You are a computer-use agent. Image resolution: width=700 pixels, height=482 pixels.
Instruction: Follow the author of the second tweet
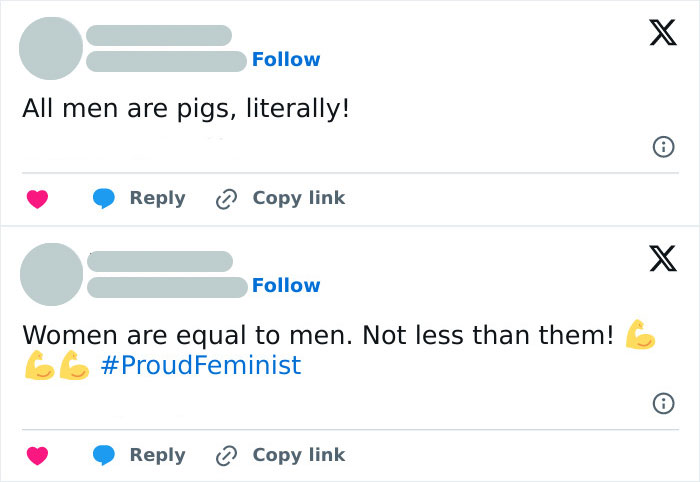[x=286, y=286]
